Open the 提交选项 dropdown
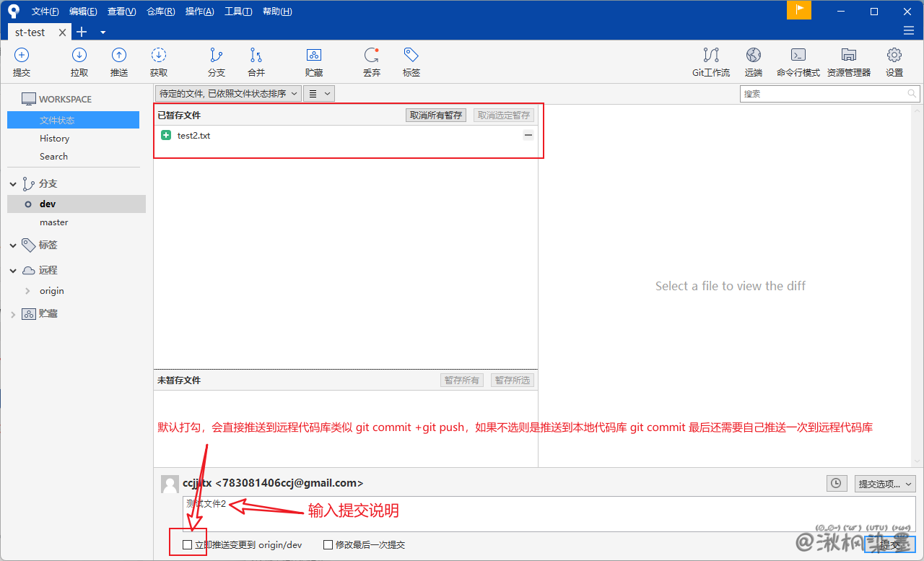The width and height of the screenshot is (924, 561). tap(884, 484)
